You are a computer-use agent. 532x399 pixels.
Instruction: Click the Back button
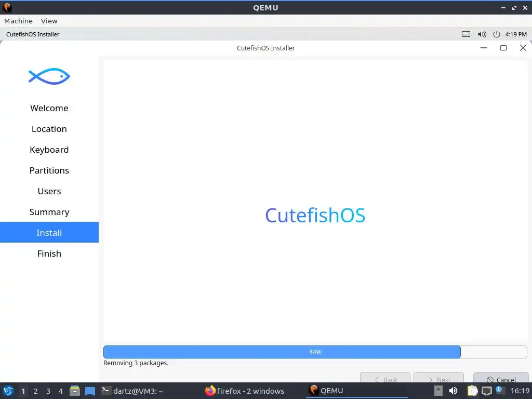click(385, 378)
